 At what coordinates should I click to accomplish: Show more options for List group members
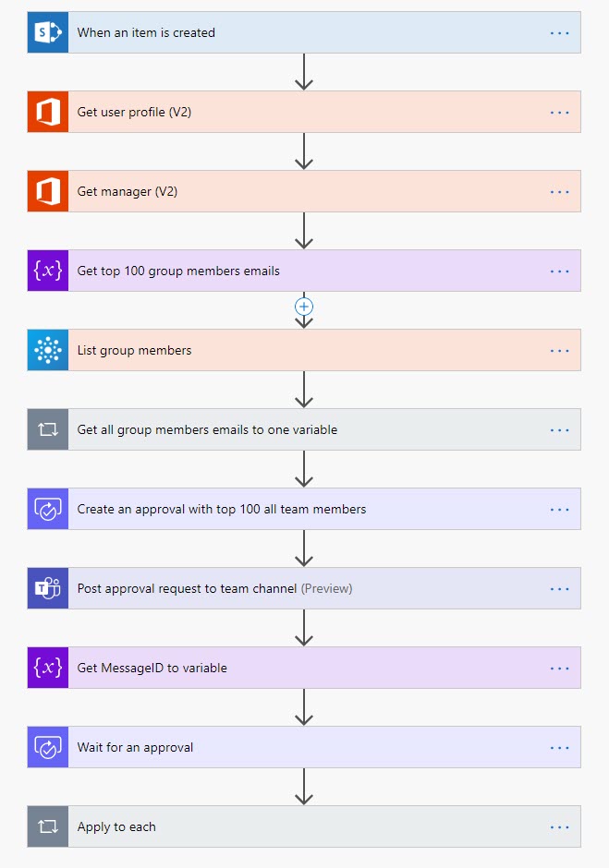pyautogui.click(x=560, y=350)
